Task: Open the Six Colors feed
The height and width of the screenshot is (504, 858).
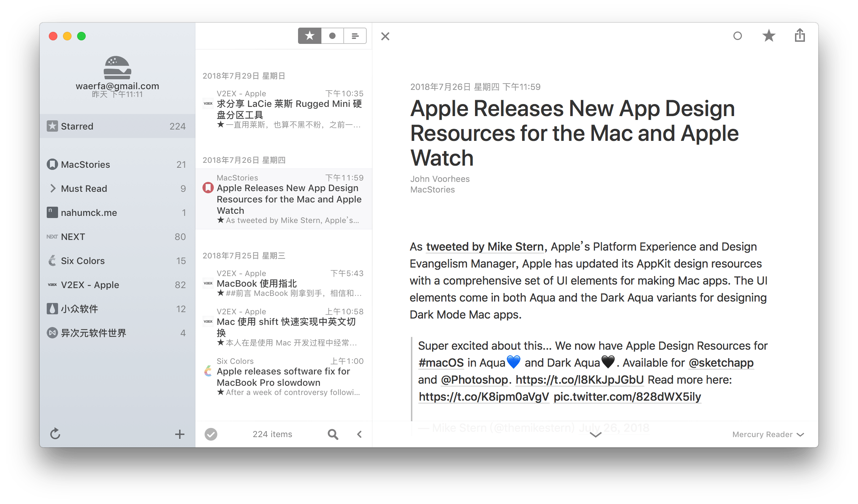Action: click(118, 260)
